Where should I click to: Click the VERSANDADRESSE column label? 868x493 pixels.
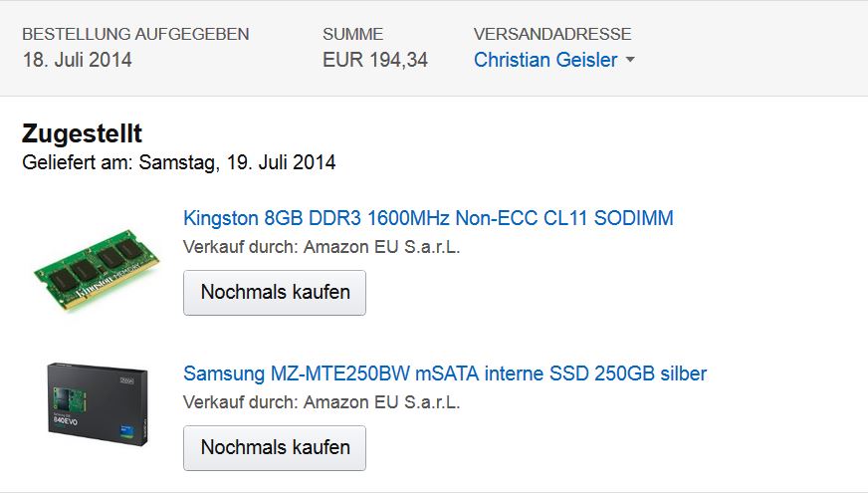click(552, 34)
